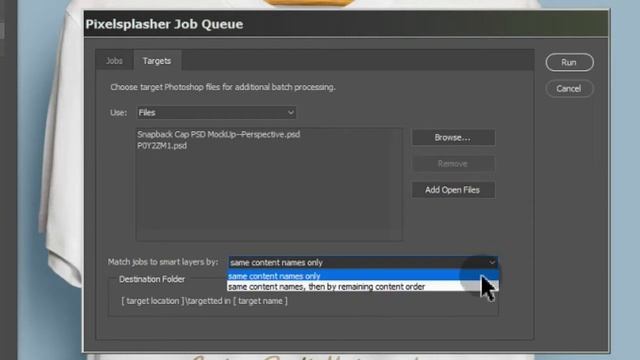Image resolution: width=640 pixels, height=360 pixels.
Task: Click Browse... to add target files
Action: pos(453,138)
